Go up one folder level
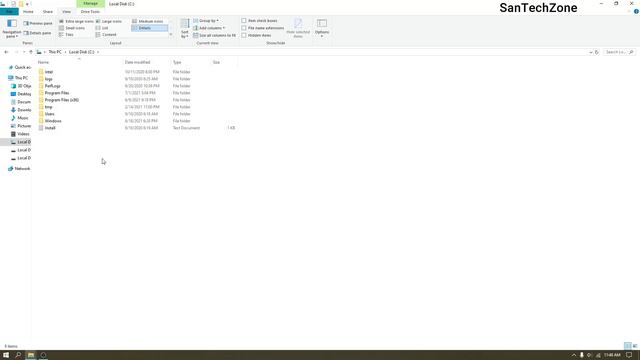This screenshot has width=640, height=360. (x=31, y=52)
